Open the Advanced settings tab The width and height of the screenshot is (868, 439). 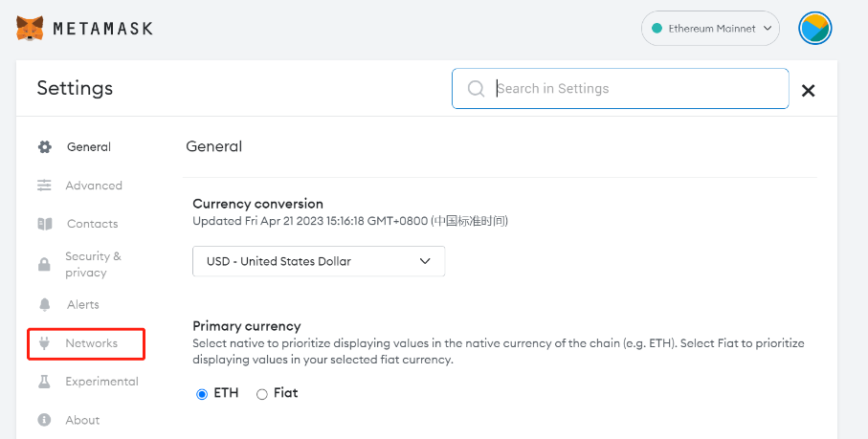coord(94,186)
